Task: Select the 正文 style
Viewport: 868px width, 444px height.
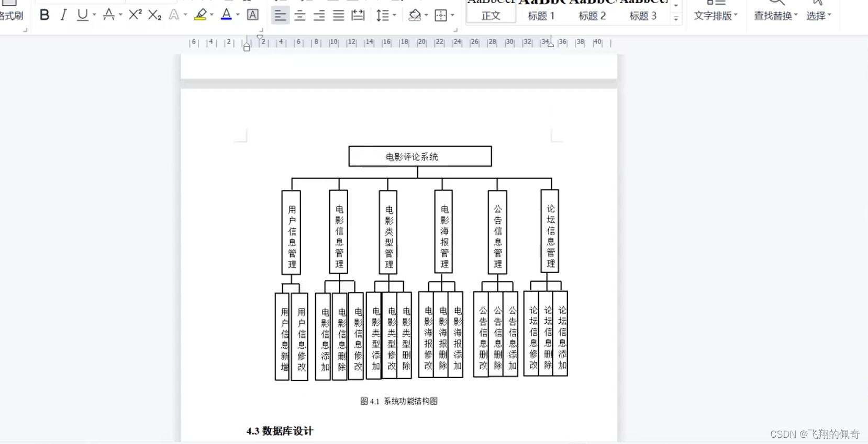Action: (491, 16)
